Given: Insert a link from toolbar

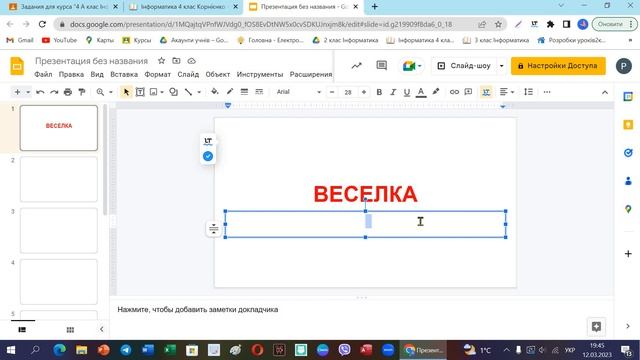Looking at the screenshot, I should coord(454,92).
